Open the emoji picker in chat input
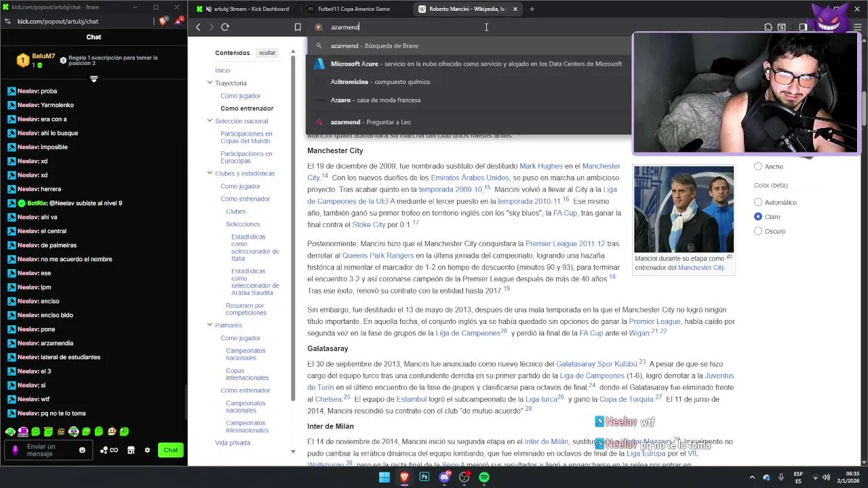 click(x=82, y=450)
